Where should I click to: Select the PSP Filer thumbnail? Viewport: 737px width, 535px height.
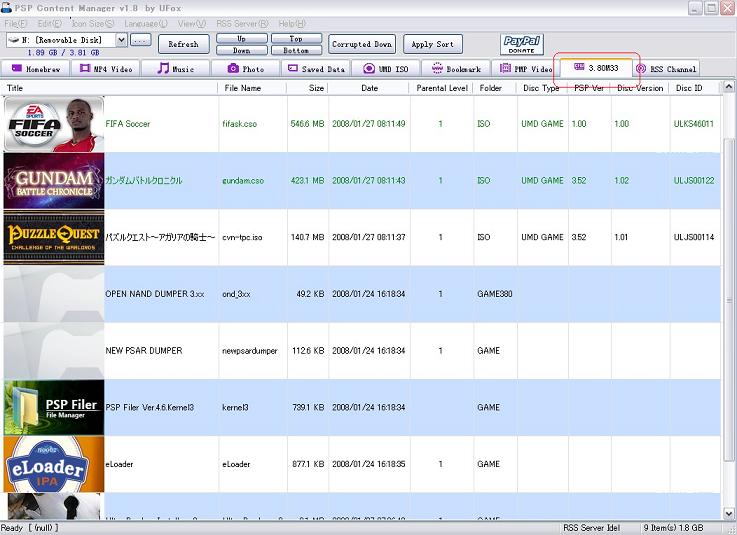click(54, 408)
